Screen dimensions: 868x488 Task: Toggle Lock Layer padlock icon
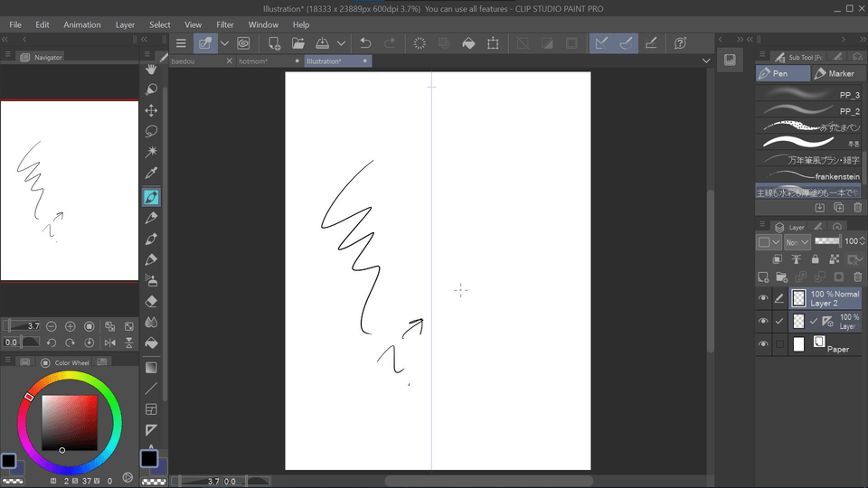tap(815, 259)
